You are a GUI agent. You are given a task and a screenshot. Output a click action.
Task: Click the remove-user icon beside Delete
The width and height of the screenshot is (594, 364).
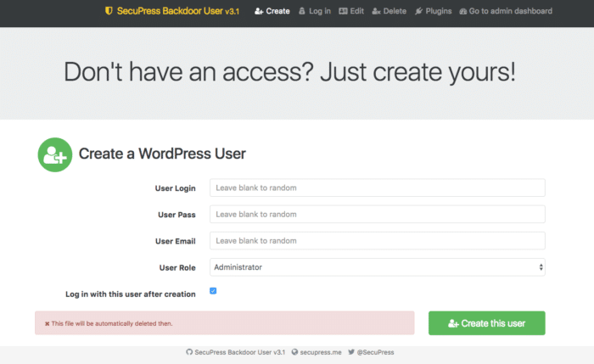376,11
